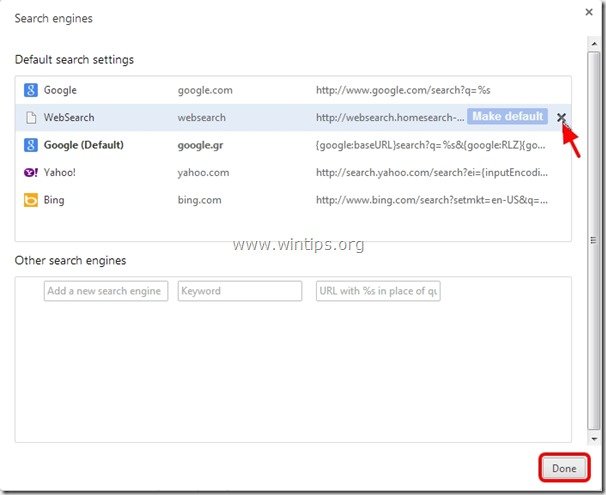Image resolution: width=606 pixels, height=495 pixels.
Task: Make WebSearch the default engine
Action: point(507,116)
